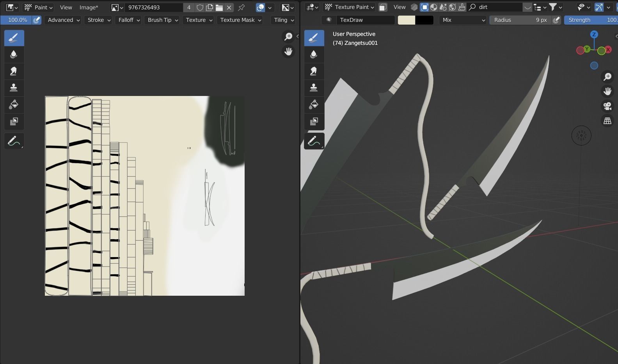This screenshot has height=364, width=618.
Task: Select the Clone stamp tool in the 3D viewport
Action: [314, 88]
